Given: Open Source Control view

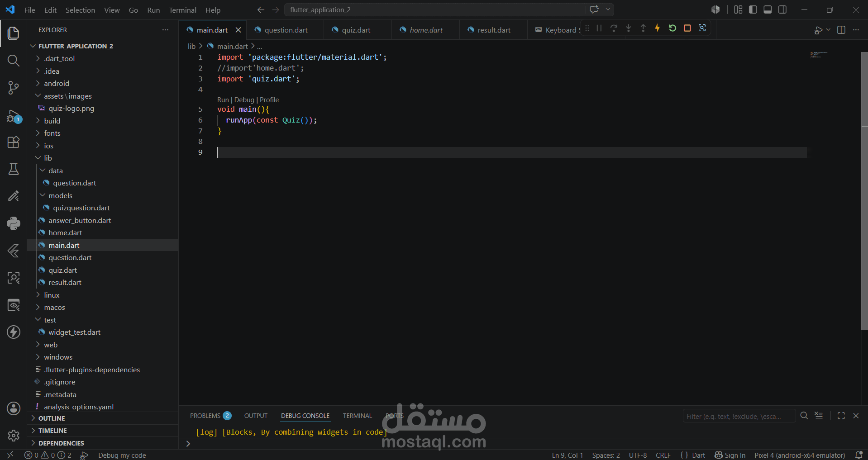Looking at the screenshot, I should (x=14, y=88).
